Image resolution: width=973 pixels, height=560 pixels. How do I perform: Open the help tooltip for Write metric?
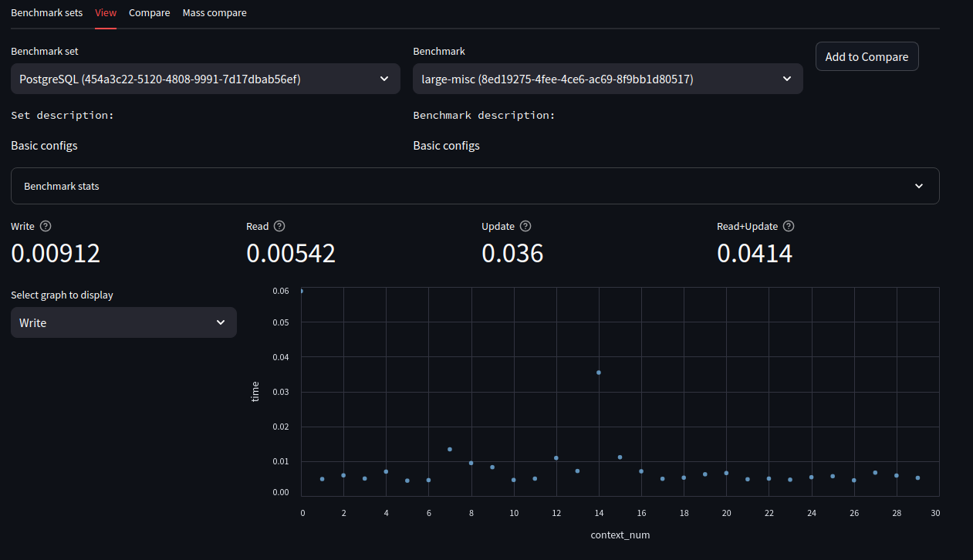(x=45, y=226)
